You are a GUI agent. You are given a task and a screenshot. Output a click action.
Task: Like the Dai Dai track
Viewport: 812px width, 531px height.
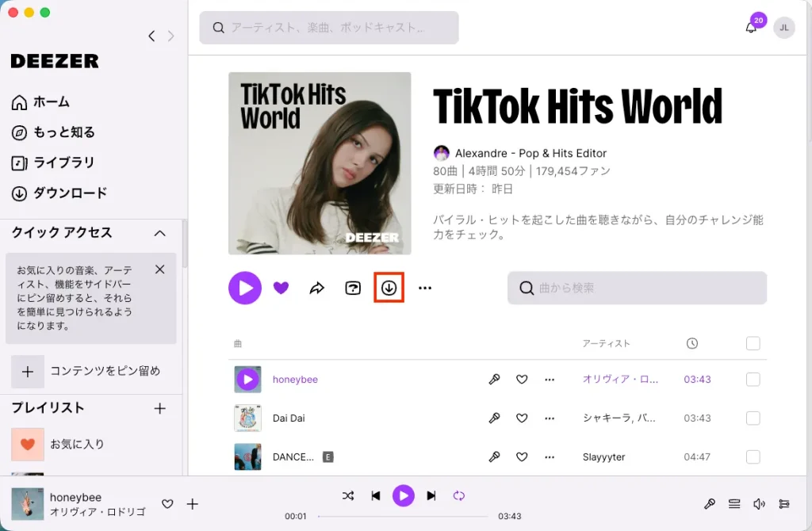(522, 418)
